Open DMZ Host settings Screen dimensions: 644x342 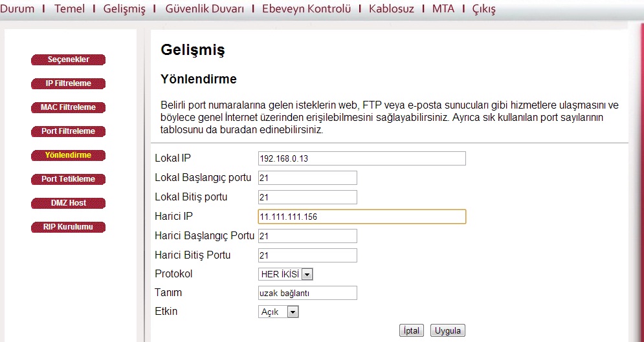pyautogui.click(x=68, y=203)
